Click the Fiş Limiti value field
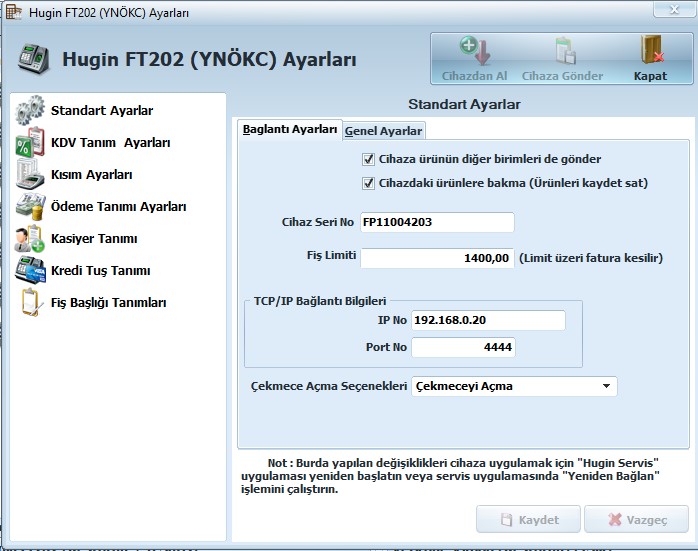The height and width of the screenshot is (551, 698). point(437,258)
